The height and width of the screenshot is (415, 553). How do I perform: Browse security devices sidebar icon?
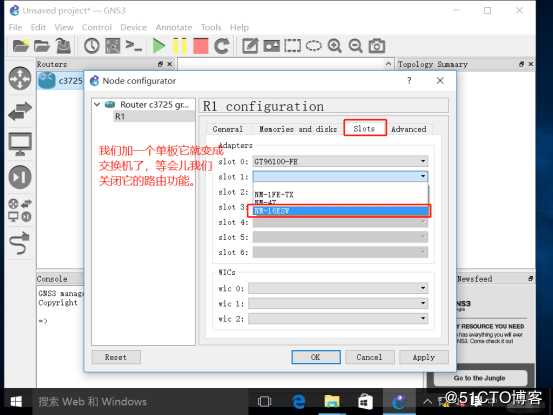point(20,177)
